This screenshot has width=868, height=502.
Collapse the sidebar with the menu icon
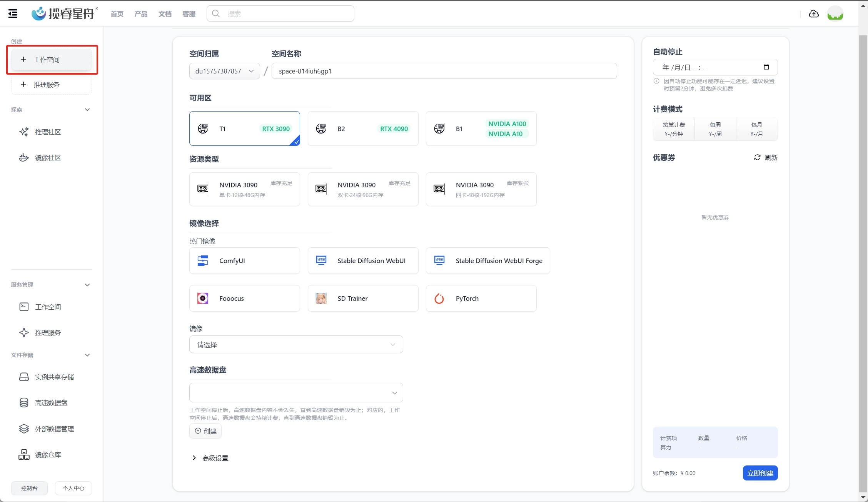[13, 14]
